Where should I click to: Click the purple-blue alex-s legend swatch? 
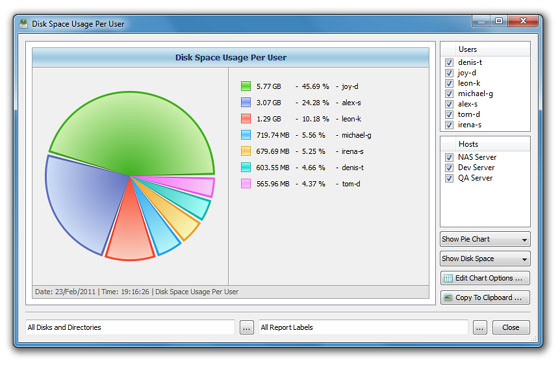[246, 102]
